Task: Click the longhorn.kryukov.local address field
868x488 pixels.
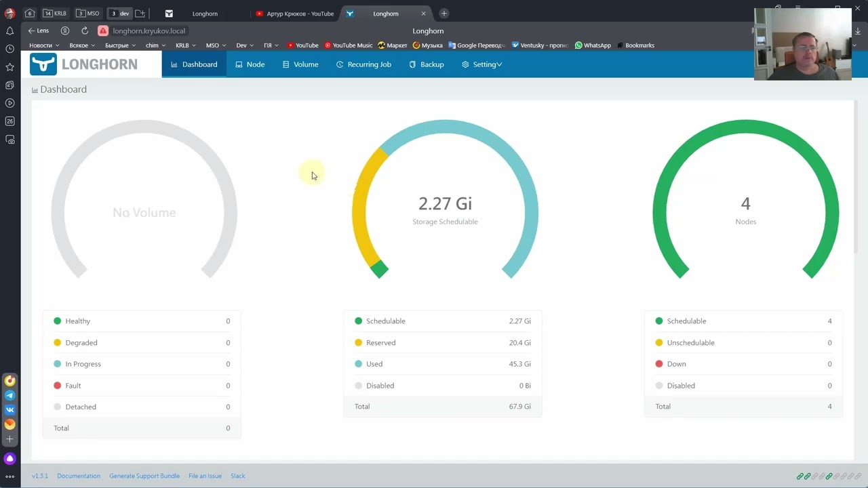Action: [149, 30]
